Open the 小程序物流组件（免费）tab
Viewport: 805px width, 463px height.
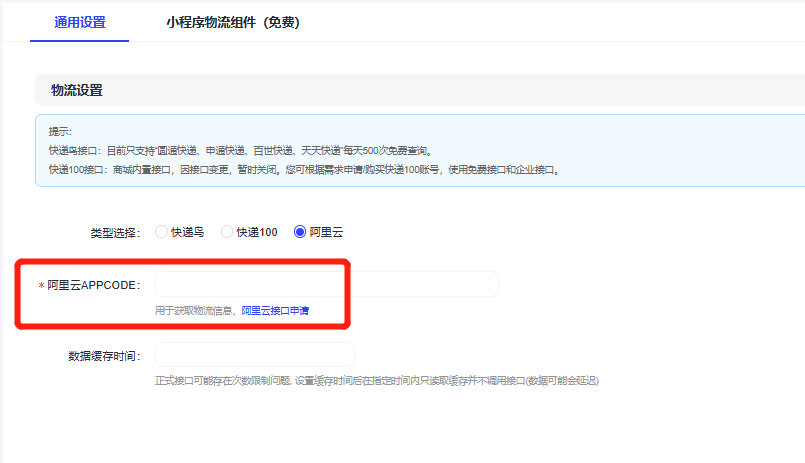click(x=233, y=22)
